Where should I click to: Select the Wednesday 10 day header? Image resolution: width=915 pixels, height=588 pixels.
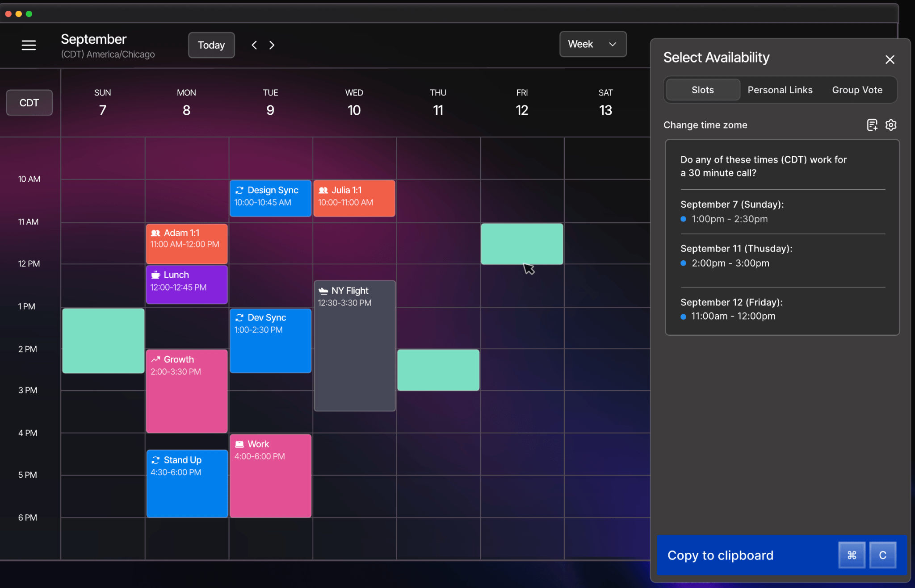coord(354,103)
